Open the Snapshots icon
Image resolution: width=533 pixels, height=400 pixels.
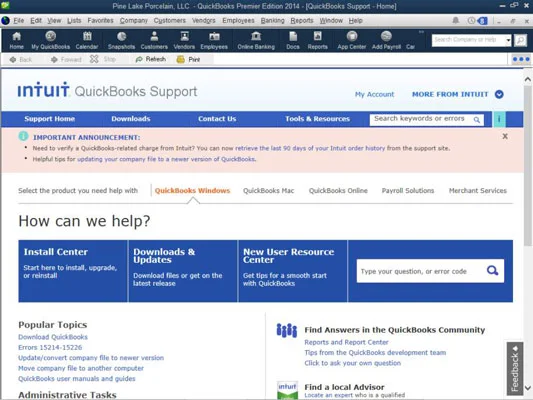(x=121, y=40)
